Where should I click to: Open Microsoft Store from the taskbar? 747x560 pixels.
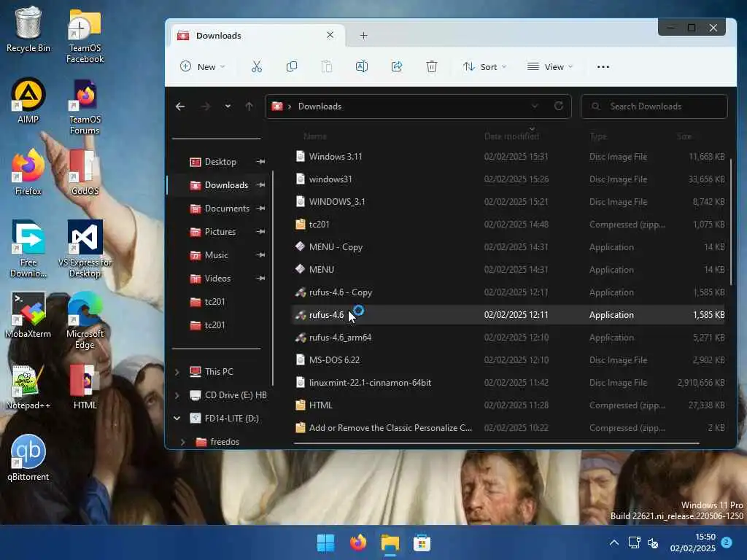coord(422,542)
